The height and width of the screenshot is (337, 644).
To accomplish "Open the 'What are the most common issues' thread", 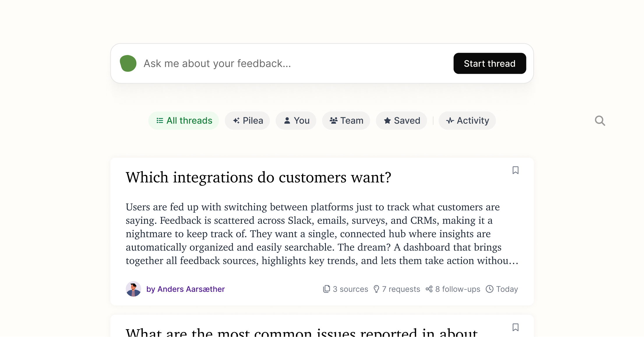I will pyautogui.click(x=301, y=332).
